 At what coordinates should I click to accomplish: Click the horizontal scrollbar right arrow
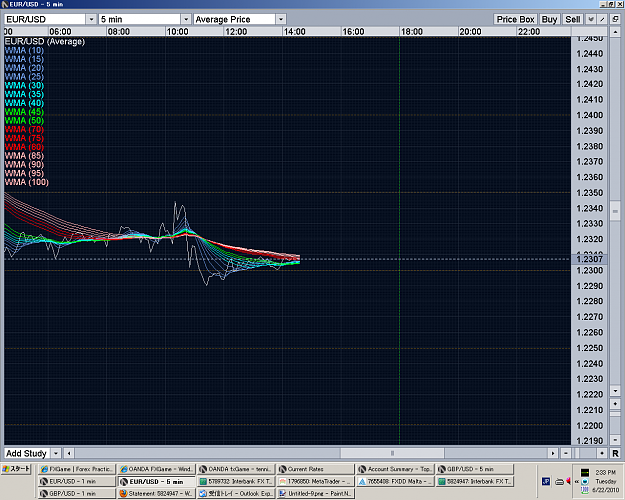553,453
